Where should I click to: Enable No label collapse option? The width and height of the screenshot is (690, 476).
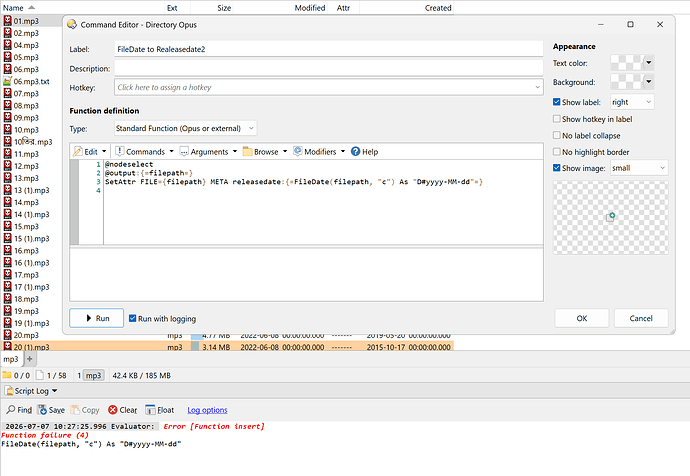557,135
